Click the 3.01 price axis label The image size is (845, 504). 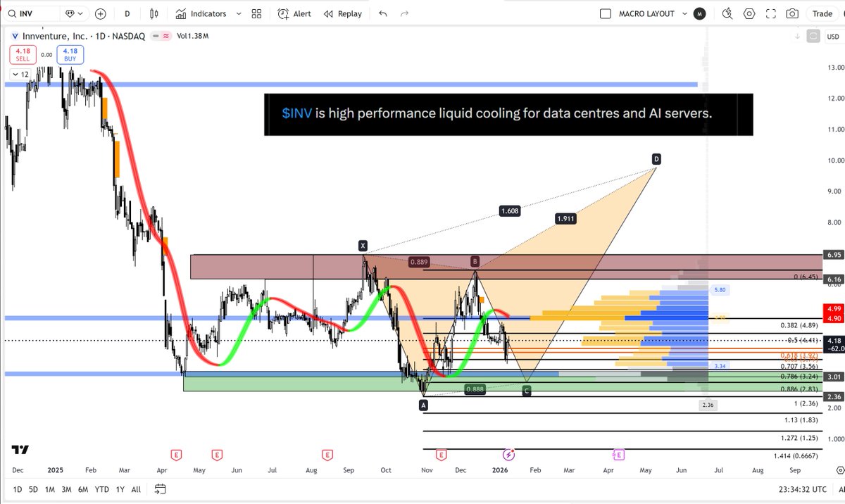[834, 377]
